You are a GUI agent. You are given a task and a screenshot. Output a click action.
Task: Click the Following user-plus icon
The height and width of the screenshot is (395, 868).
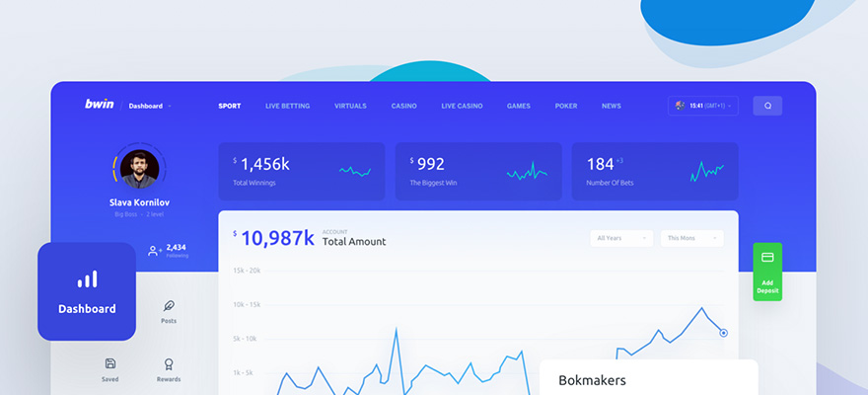point(155,251)
